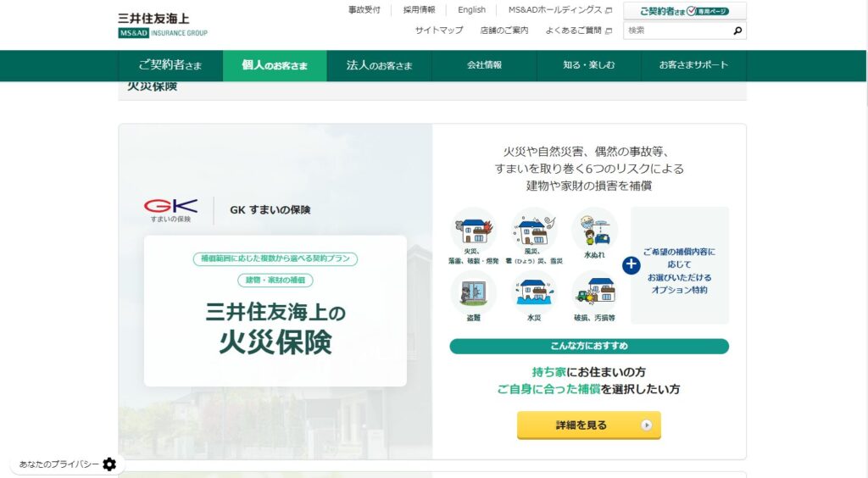This screenshot has height=478, width=868.
Task: Click the 補償範囲に応じた複数から選べる契約プラン tag
Action: (x=275, y=258)
